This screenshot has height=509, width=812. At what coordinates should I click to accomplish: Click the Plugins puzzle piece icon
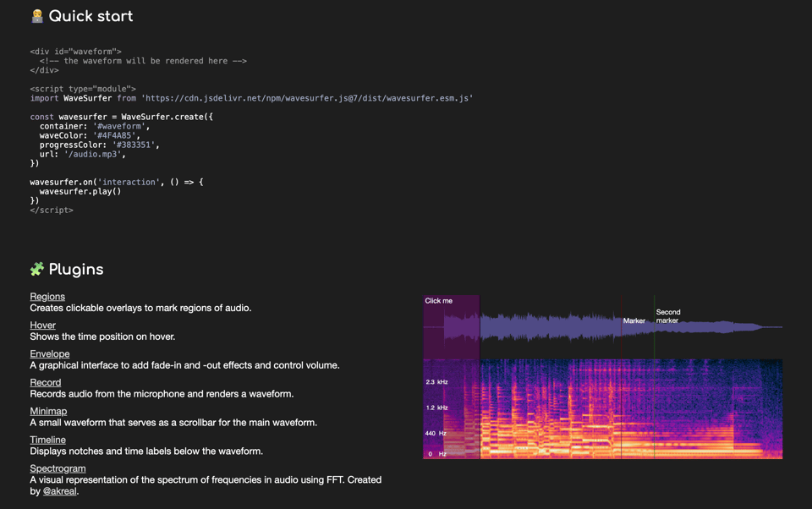pyautogui.click(x=37, y=269)
